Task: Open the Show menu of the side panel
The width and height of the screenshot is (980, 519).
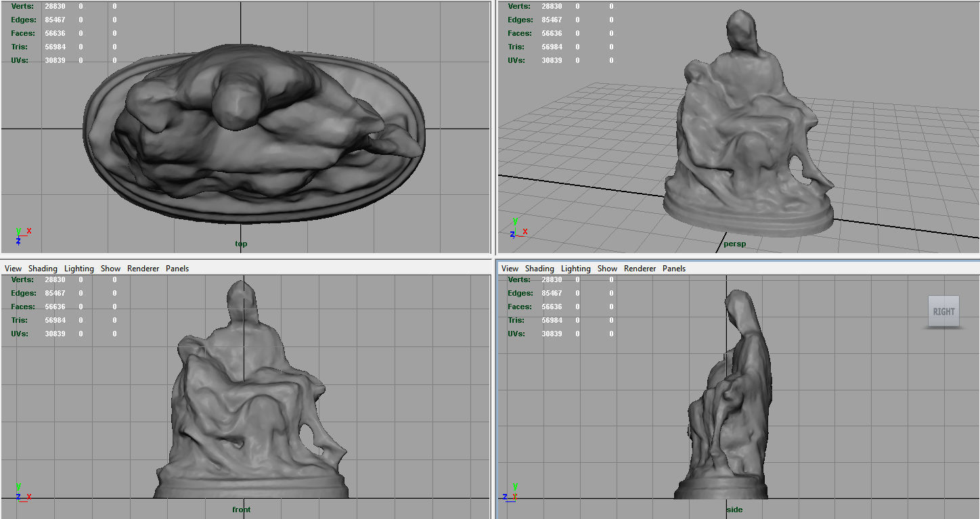Action: (607, 269)
